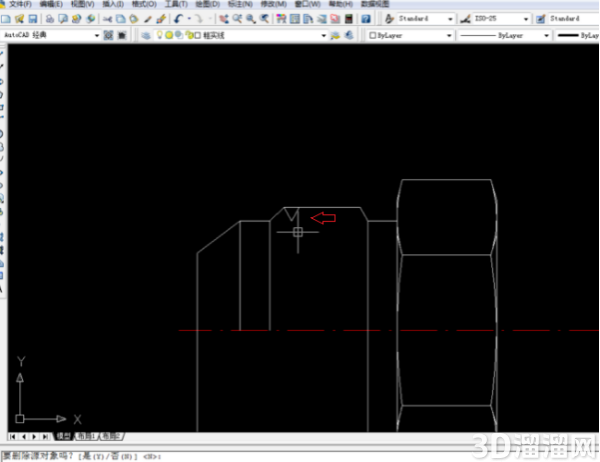Open the 文件(F) menu
The height and width of the screenshot is (462, 600).
pos(20,4)
